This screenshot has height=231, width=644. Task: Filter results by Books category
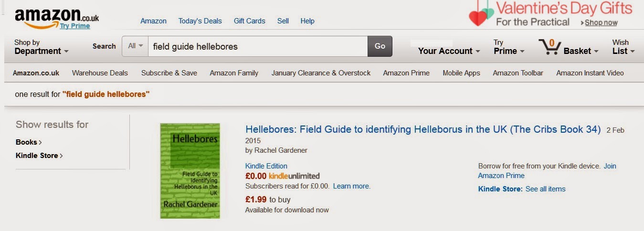[27, 142]
